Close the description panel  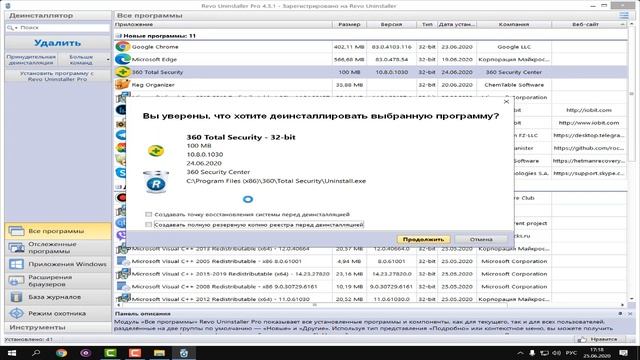pos(630,313)
